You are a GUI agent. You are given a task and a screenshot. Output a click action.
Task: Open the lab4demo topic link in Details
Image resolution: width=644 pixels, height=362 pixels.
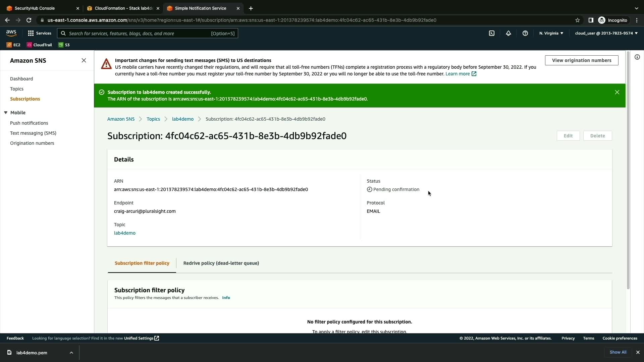pos(125,233)
